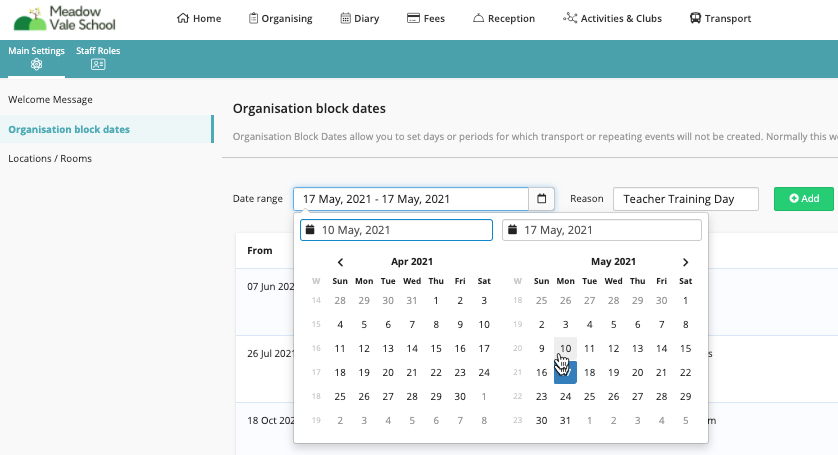The width and height of the screenshot is (838, 455).
Task: Click the start date field showing 10 May, 2021
Action: [x=397, y=230]
